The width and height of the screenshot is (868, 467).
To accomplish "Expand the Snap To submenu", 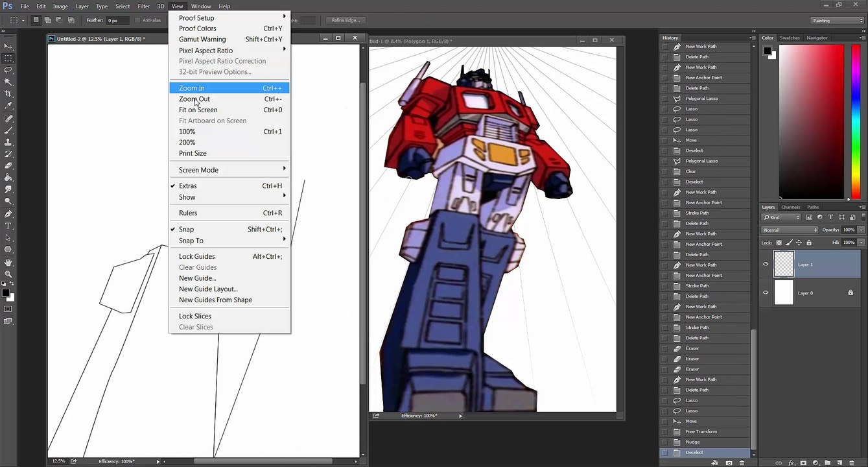I will (x=229, y=241).
